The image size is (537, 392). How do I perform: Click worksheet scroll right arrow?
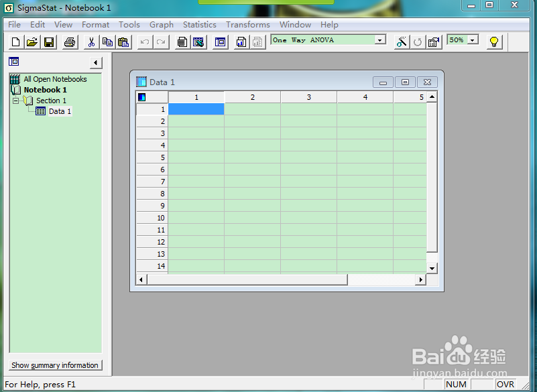pos(420,279)
